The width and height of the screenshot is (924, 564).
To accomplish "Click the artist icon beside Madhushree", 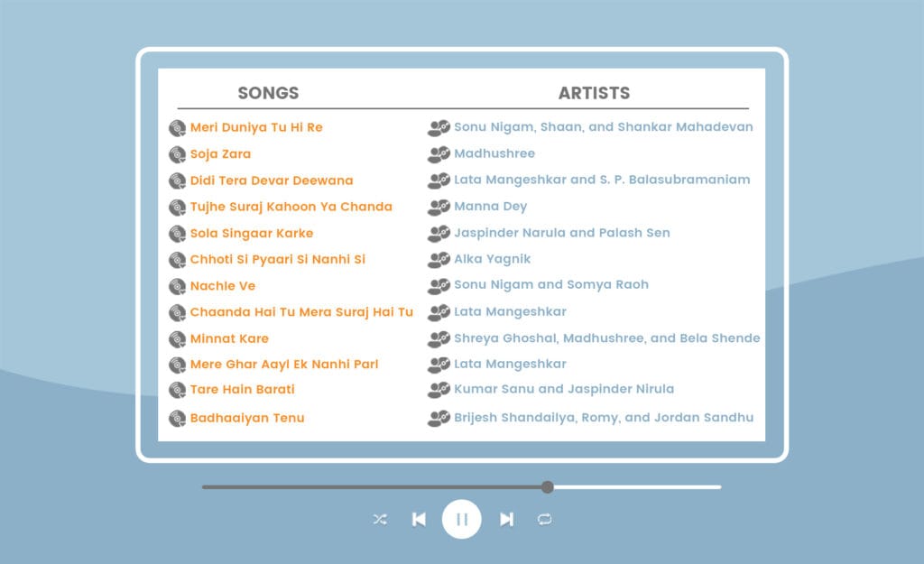I will point(439,153).
